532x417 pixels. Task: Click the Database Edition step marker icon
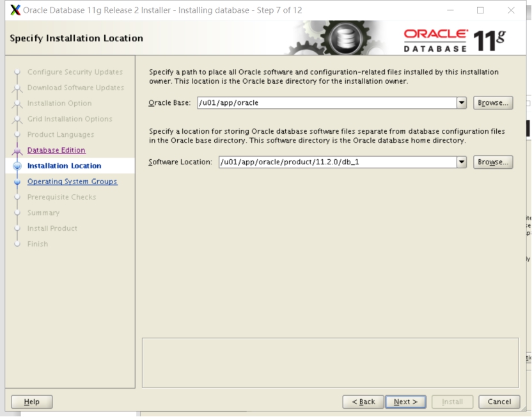(x=17, y=150)
